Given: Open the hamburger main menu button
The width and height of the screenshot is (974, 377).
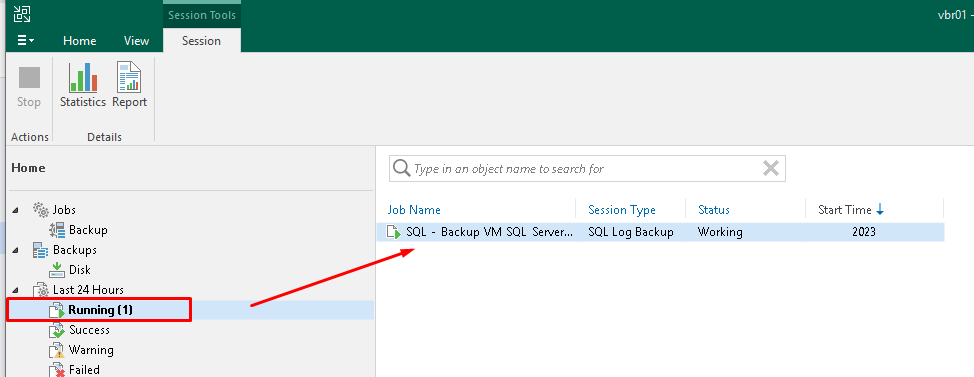Looking at the screenshot, I should (25, 40).
